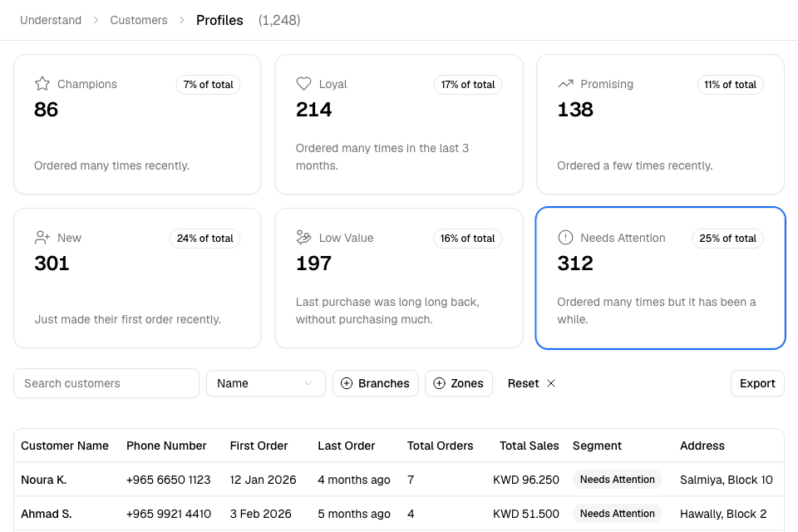Screen dimensions: 798x532
Task: Select the Promising segment card
Action: (x=661, y=124)
